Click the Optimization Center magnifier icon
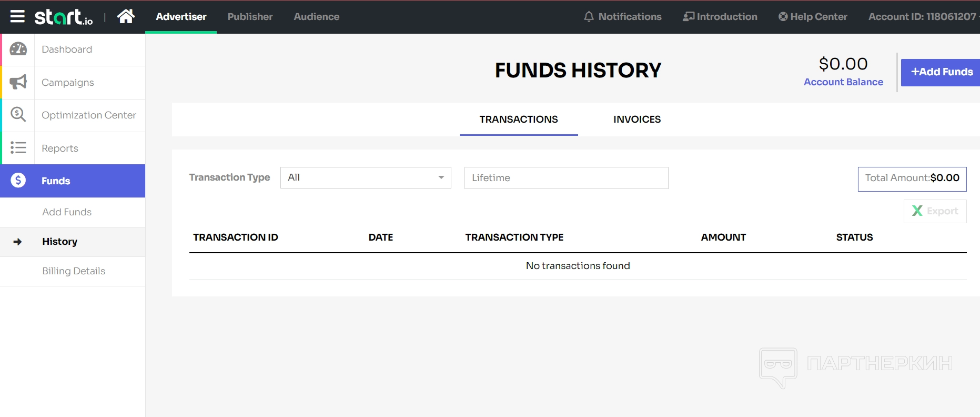The width and height of the screenshot is (980, 417). point(18,115)
